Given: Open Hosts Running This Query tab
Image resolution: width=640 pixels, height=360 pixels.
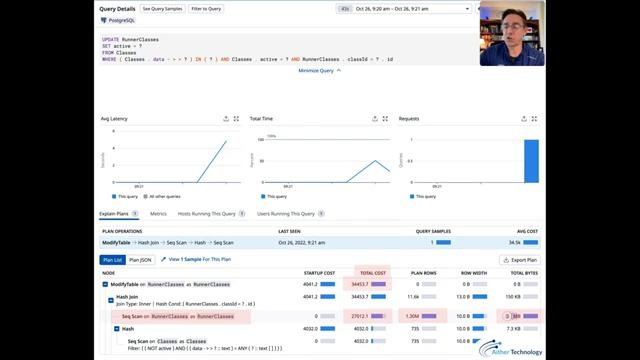Looking at the screenshot, I should (211, 214).
